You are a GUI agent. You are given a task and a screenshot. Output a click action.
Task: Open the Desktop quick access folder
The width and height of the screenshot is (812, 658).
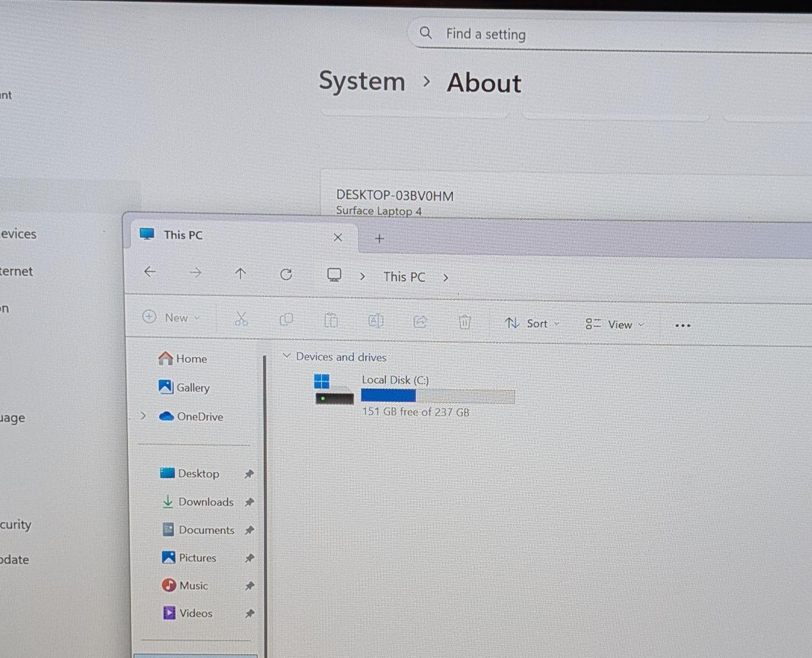[x=189, y=473]
